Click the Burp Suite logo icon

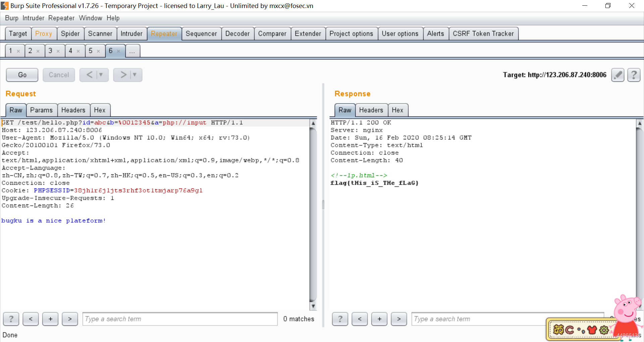(4, 6)
